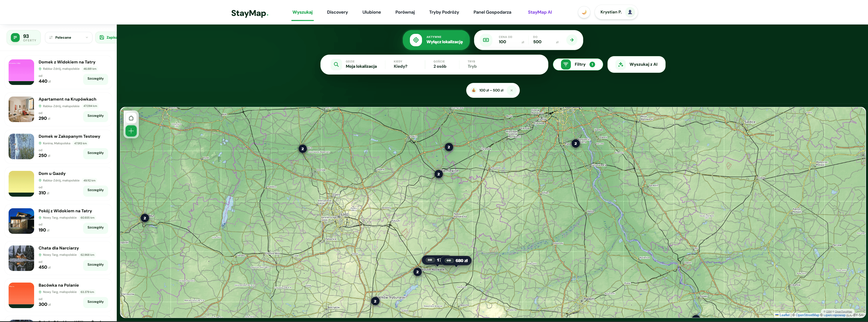This screenshot has width=868, height=322.
Task: Open Szczegóły for Dom u Gazdy
Action: pos(95,190)
